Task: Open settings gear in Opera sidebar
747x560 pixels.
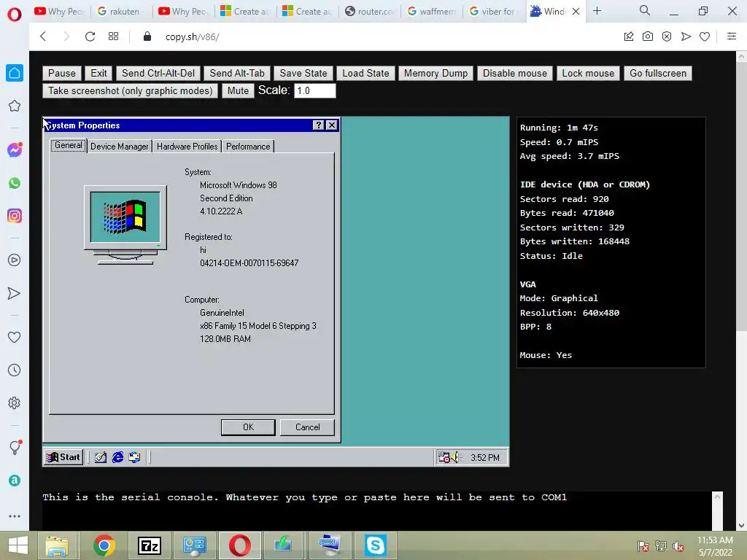Action: (x=15, y=402)
